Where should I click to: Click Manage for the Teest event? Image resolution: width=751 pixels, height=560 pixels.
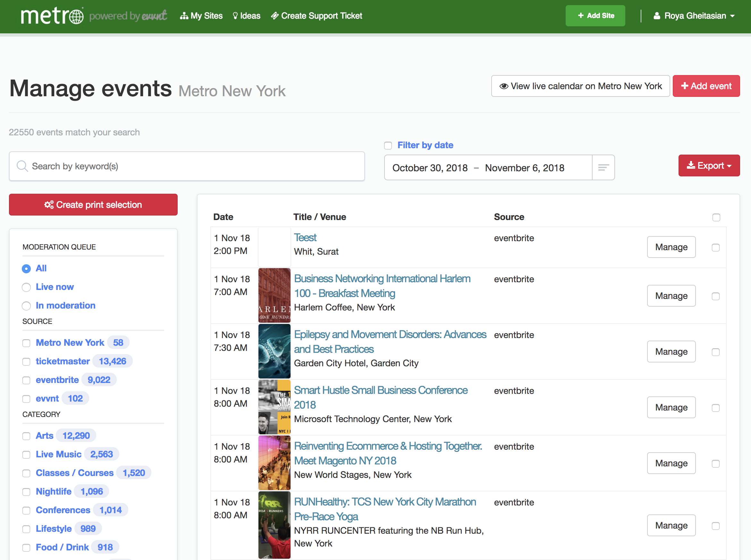pyautogui.click(x=671, y=247)
